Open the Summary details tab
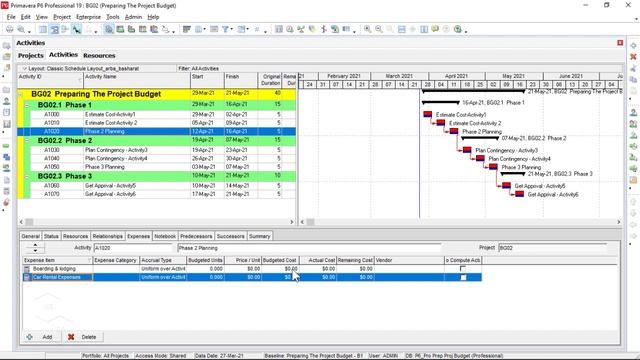 point(260,236)
